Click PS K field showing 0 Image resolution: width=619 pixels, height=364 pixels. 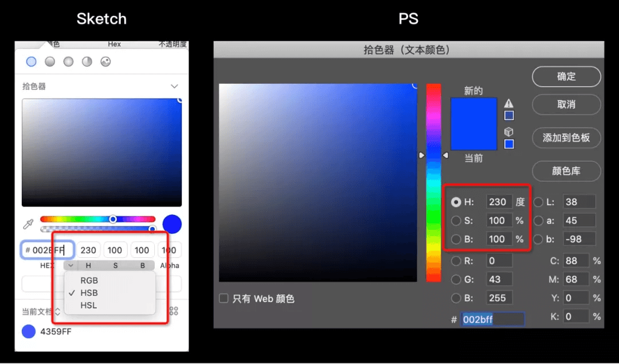(576, 316)
